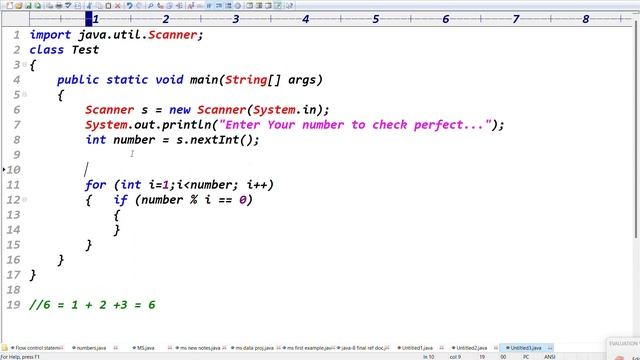Click the Paste clipboard icon

[x=108, y=6]
